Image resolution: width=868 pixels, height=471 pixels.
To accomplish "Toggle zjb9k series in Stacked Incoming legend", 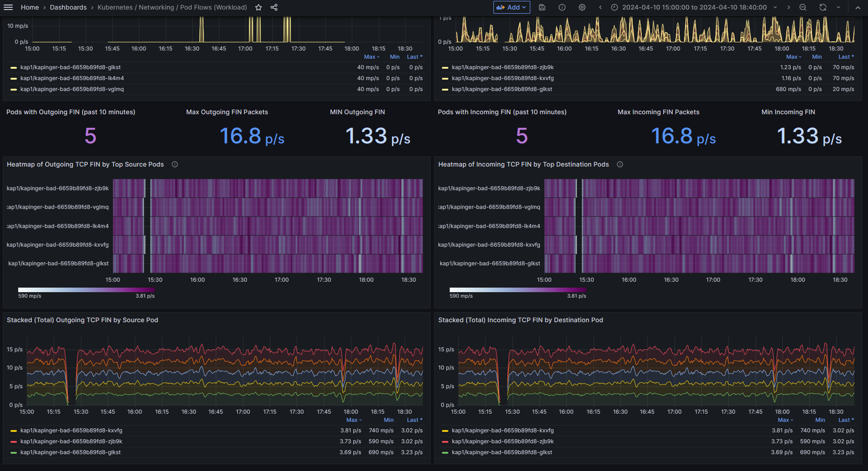I will click(x=503, y=441).
